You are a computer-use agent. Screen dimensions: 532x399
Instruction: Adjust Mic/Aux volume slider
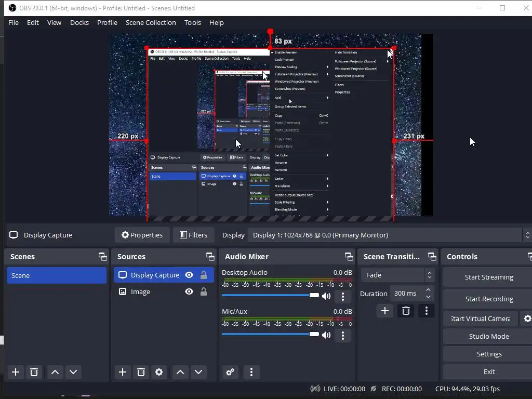tap(270, 334)
